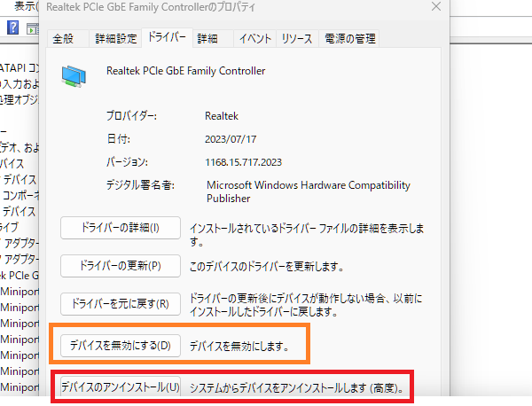Viewport: 532px width, 406px height.
Task: Select the version 1168.15.717.2023 text
Action: click(x=243, y=162)
